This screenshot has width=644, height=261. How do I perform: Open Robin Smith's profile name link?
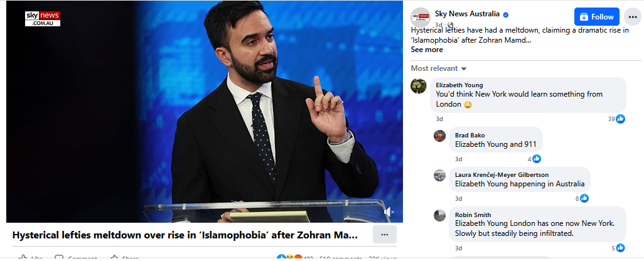(473, 215)
